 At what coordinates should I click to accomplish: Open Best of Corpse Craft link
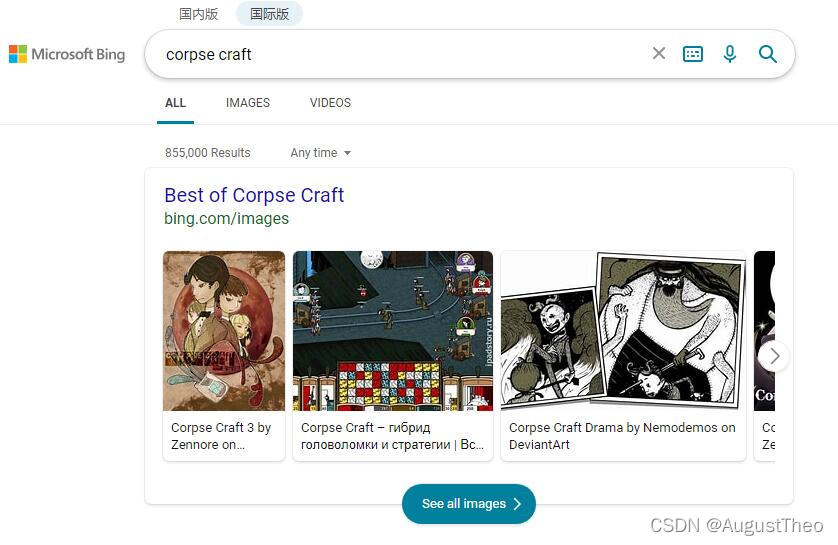[x=254, y=195]
